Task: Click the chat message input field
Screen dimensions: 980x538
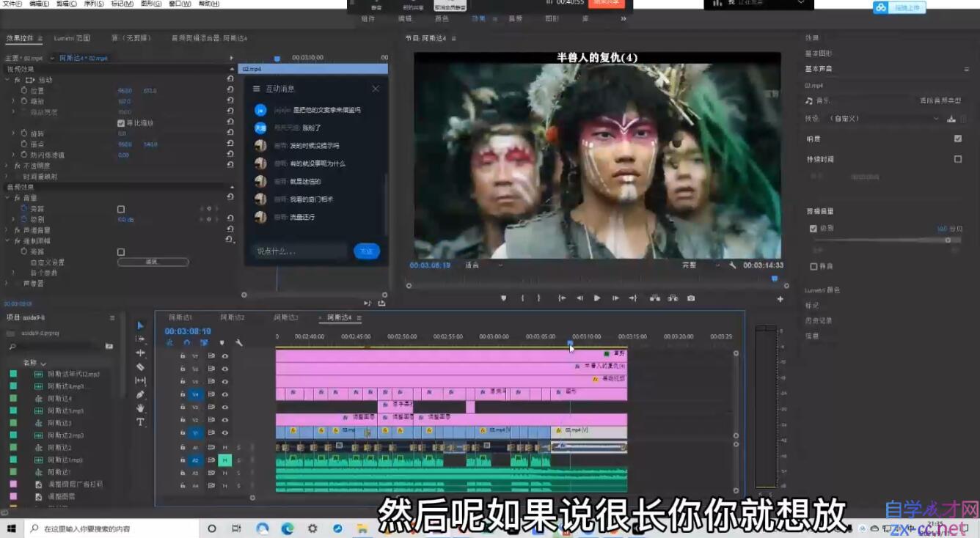Action: tap(299, 251)
